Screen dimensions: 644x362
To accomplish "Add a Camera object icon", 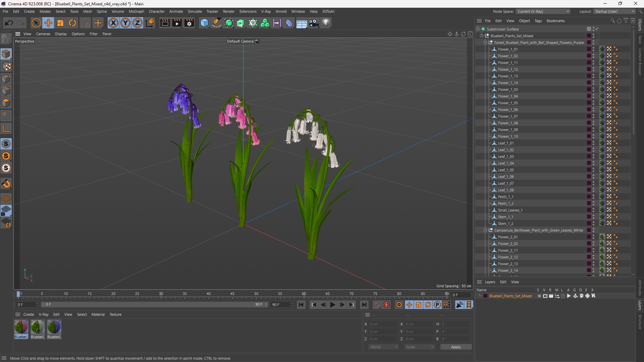I will [314, 23].
